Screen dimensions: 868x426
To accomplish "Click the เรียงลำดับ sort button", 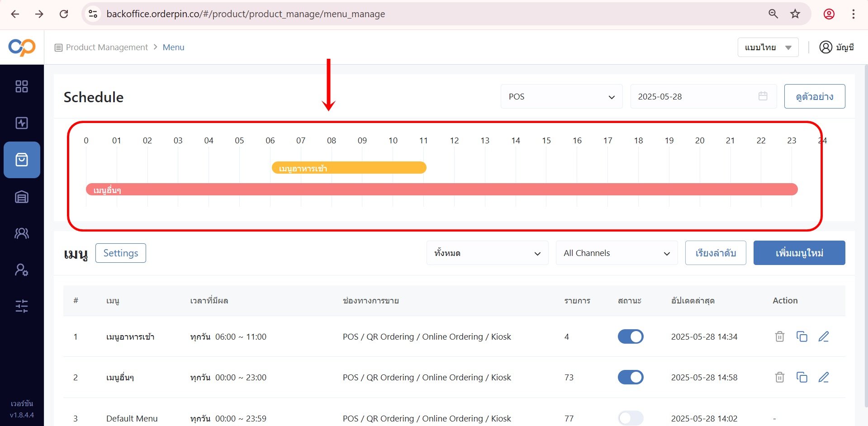I will 716,253.
